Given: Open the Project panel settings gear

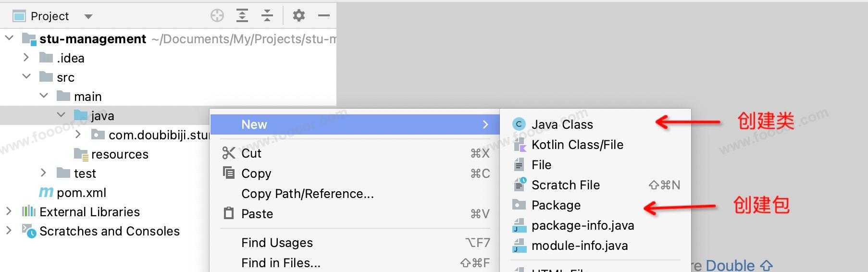Looking at the screenshot, I should point(299,16).
